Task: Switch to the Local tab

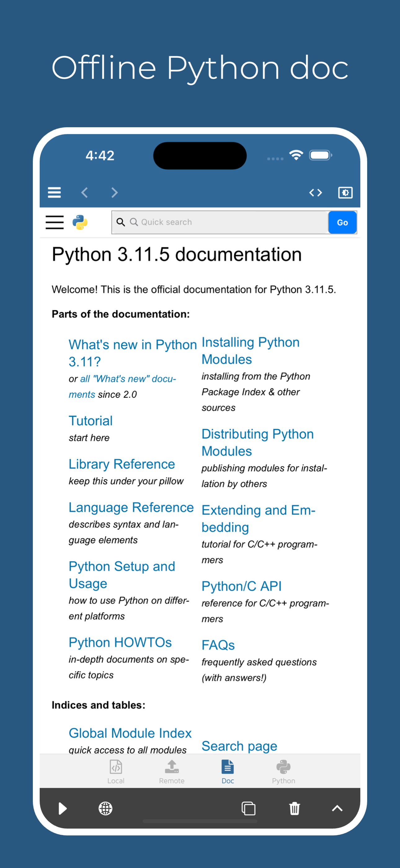Action: (x=116, y=772)
